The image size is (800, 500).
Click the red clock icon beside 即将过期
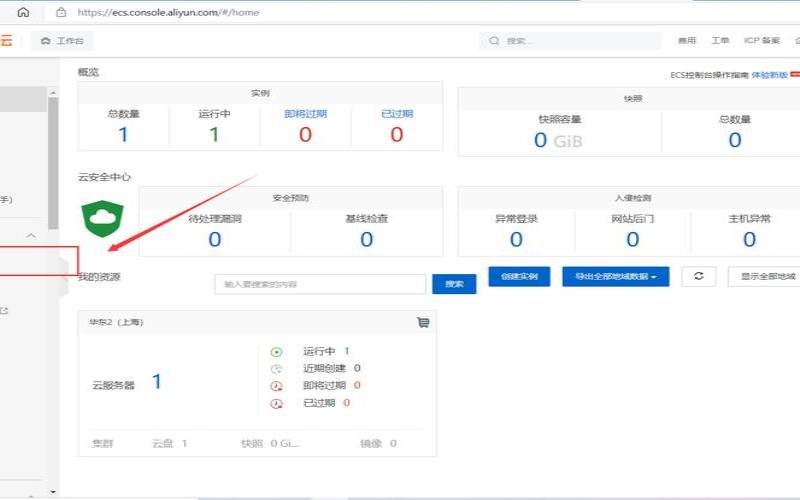(276, 386)
